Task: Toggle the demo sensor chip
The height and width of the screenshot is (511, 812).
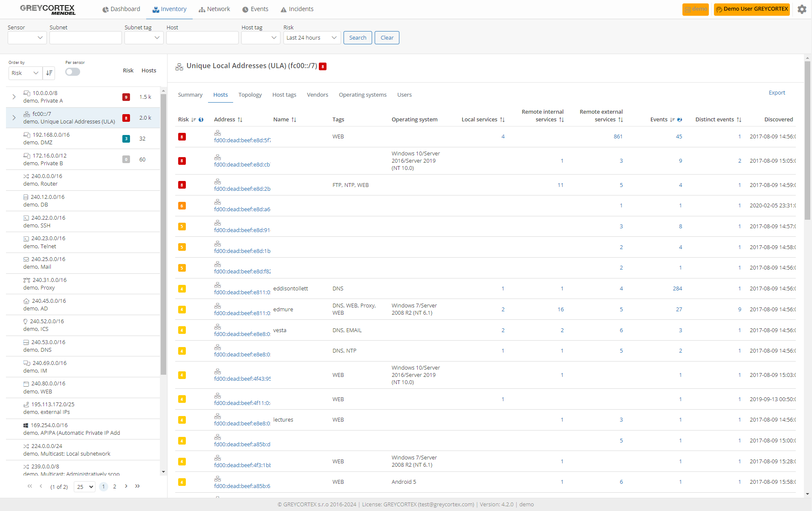Action: tap(695, 9)
